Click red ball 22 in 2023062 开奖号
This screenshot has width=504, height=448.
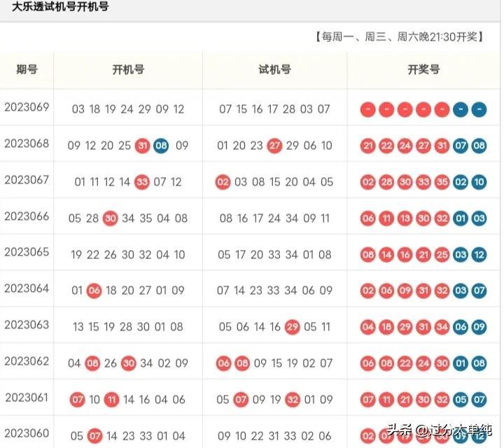[x=405, y=363]
